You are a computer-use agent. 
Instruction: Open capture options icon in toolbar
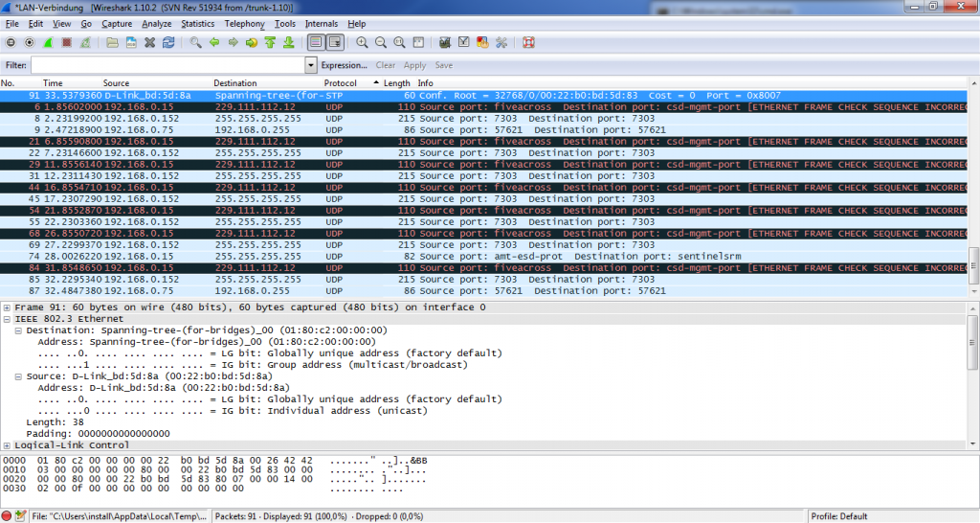(x=30, y=42)
